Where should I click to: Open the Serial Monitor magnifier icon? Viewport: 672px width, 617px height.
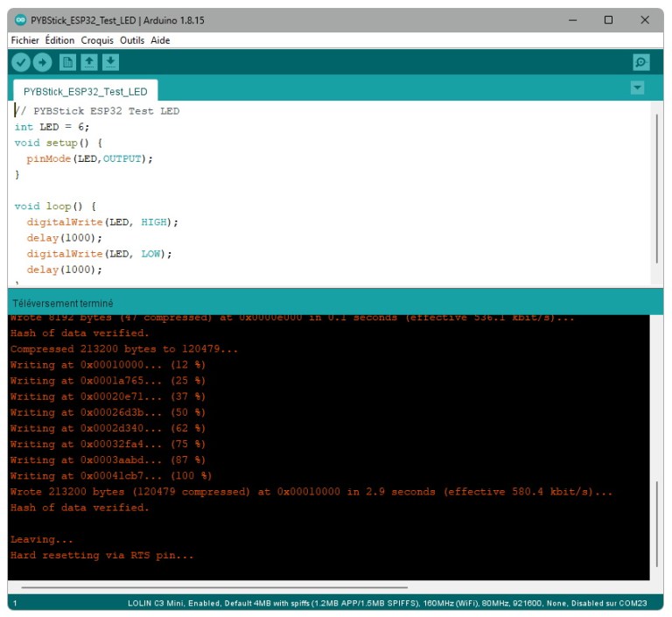(641, 62)
